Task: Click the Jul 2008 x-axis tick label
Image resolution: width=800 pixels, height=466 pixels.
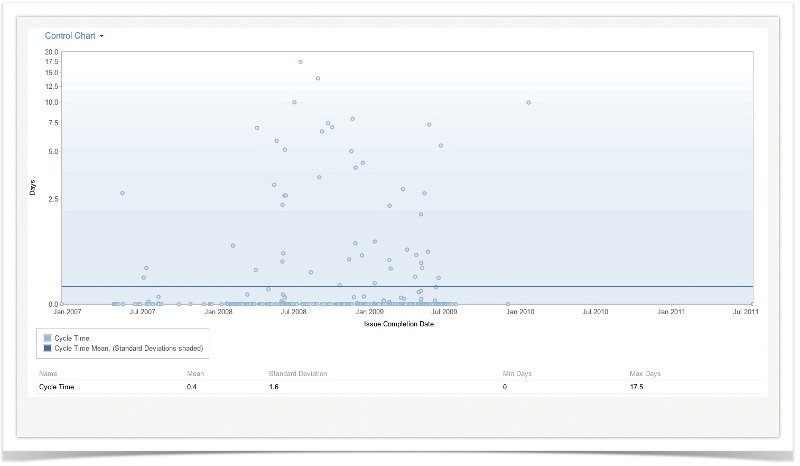Action: tap(293, 312)
